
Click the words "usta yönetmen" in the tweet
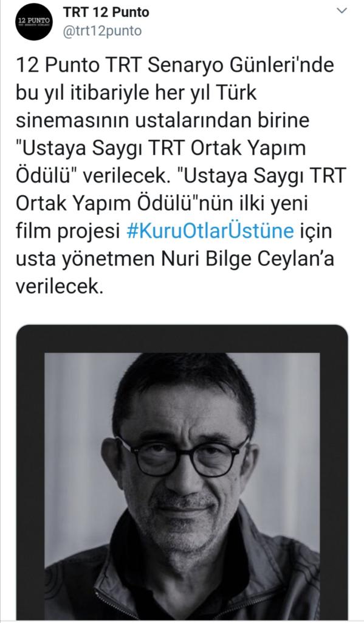click(86, 259)
